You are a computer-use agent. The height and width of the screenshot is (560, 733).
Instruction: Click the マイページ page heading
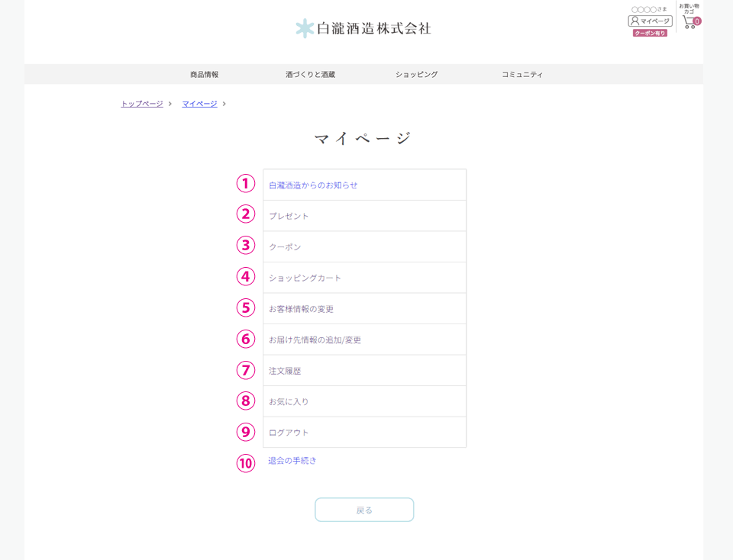click(363, 138)
